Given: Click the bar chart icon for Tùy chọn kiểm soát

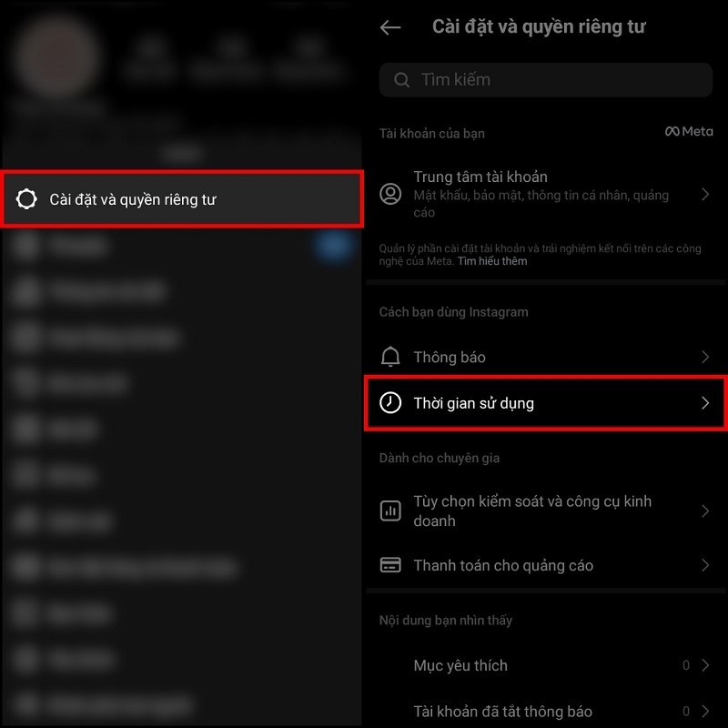Looking at the screenshot, I should [x=390, y=511].
